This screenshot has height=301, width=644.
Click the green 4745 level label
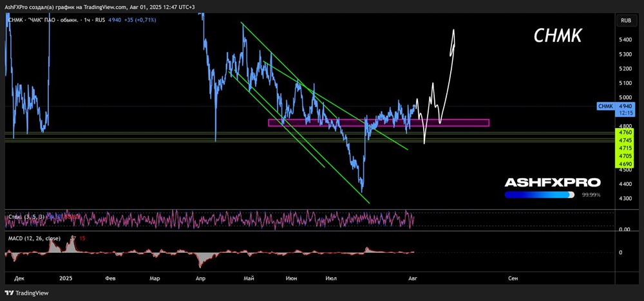click(x=625, y=140)
